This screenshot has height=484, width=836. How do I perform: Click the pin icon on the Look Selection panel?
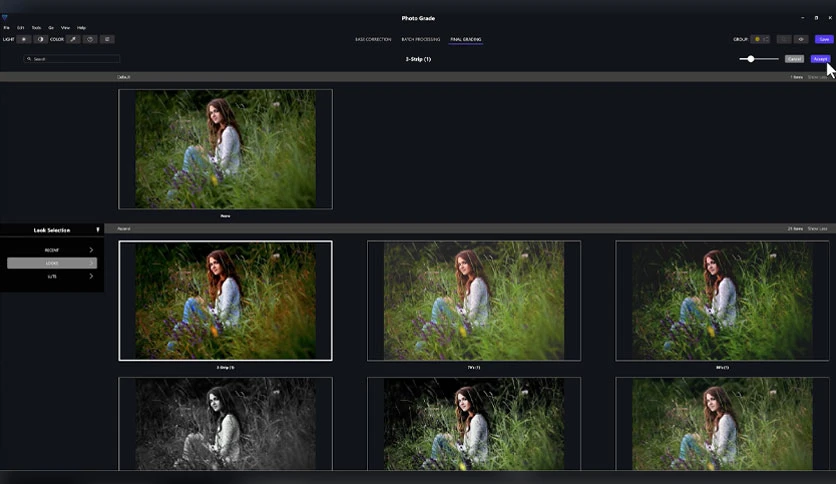coord(98,230)
